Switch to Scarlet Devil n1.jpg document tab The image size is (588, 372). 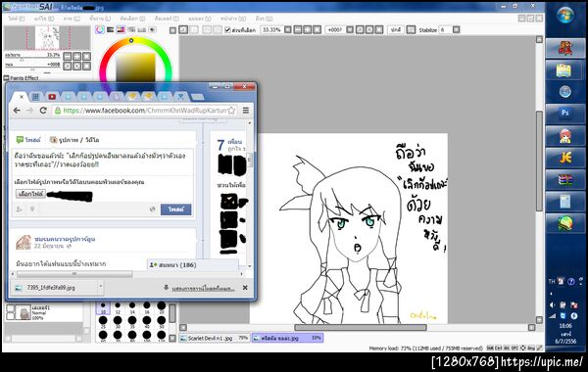tap(214, 338)
